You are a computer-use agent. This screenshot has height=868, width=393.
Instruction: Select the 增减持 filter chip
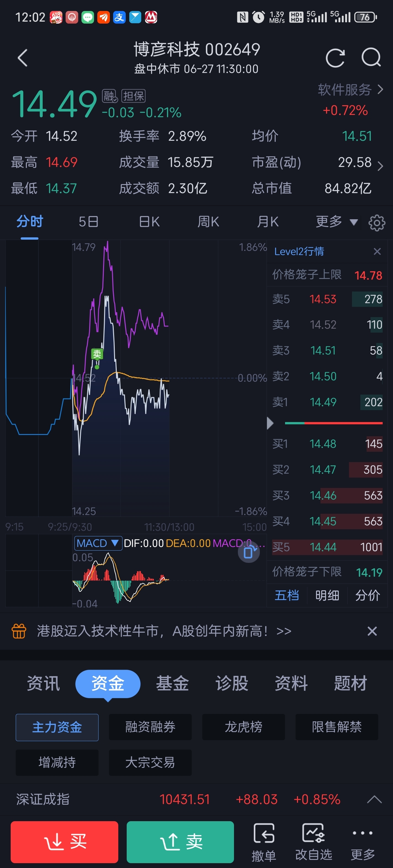(x=57, y=762)
